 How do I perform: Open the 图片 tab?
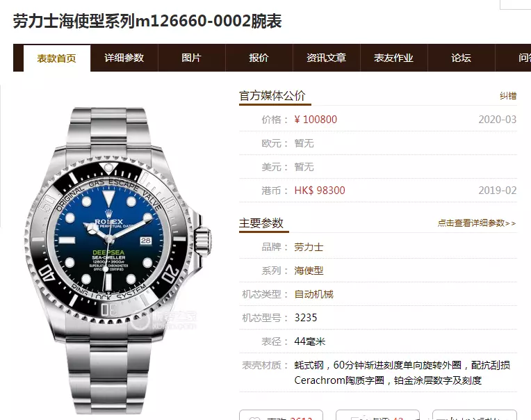point(191,58)
